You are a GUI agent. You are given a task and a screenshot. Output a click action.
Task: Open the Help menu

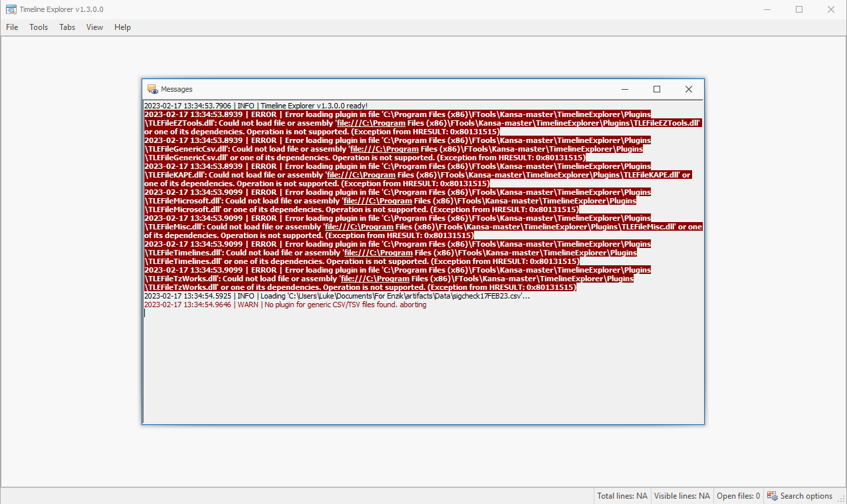122,27
